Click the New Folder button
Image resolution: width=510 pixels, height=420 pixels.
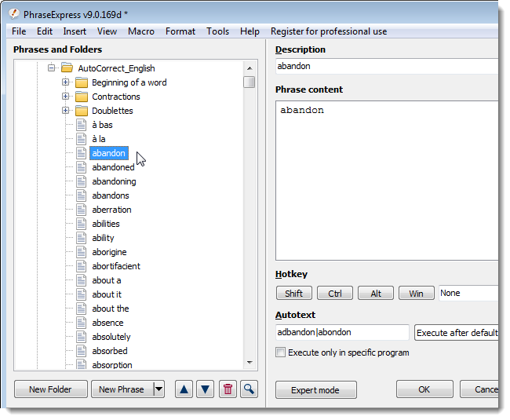coord(51,389)
